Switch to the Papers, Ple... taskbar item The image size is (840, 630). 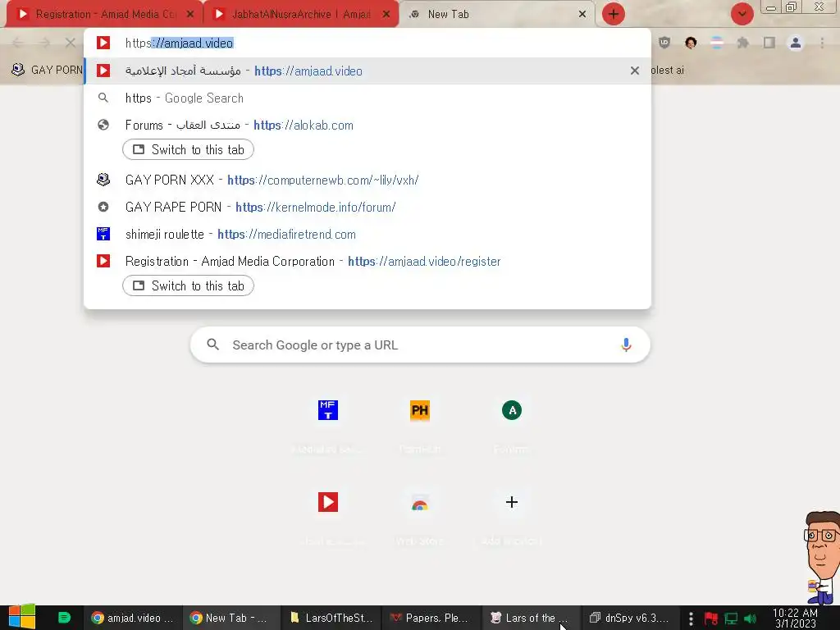click(x=430, y=618)
